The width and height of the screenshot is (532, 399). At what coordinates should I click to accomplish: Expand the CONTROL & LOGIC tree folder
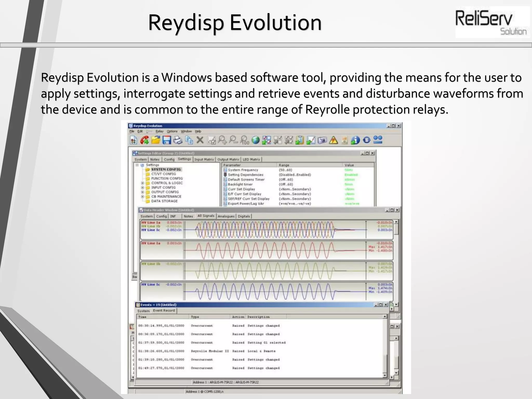[142, 183]
